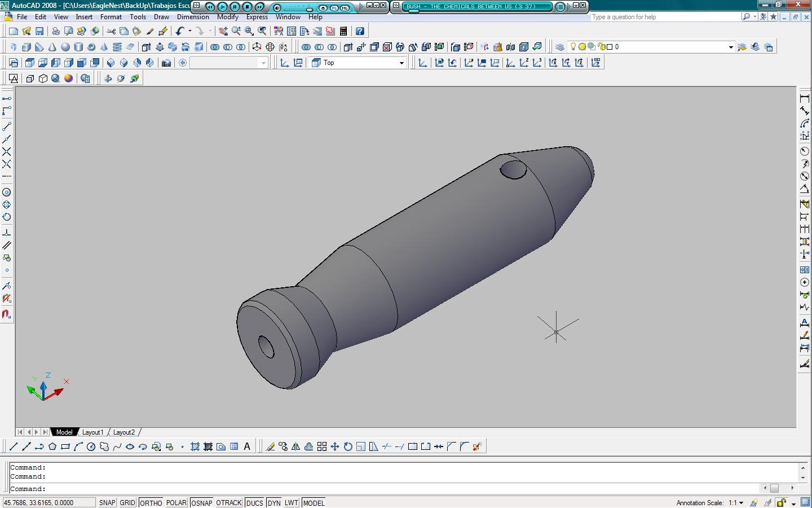812x508 pixels.
Task: Open the Layer Properties Manager
Action: click(560, 47)
